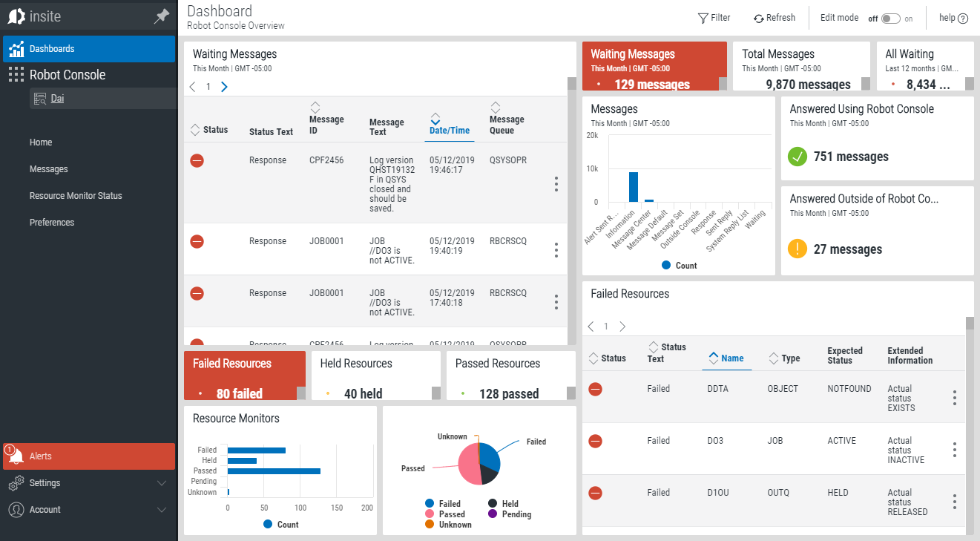Screen dimensions: 980x541
Task: Click the pin sidebar icon
Action: (x=161, y=16)
